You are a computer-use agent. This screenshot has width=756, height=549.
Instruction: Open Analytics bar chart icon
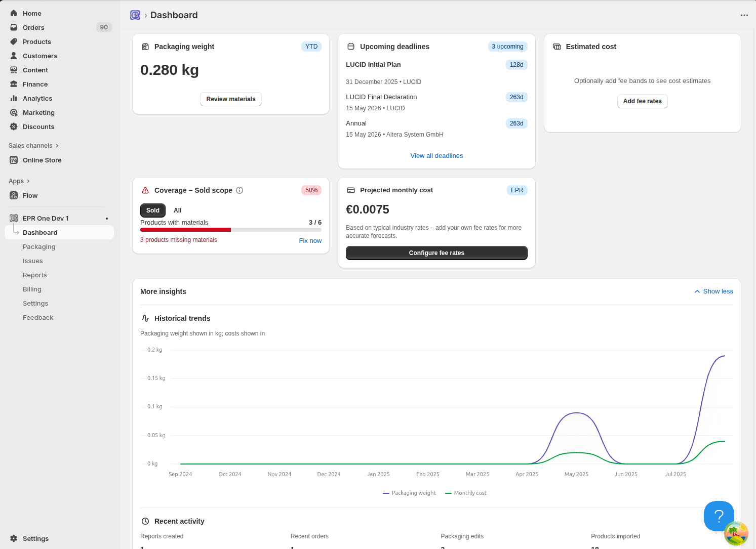point(14,98)
